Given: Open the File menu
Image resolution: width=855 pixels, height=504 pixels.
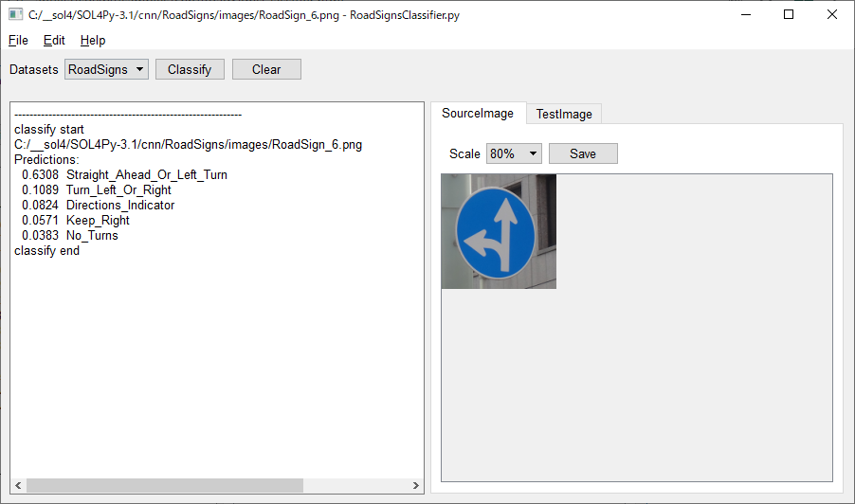Looking at the screenshot, I should (18, 41).
